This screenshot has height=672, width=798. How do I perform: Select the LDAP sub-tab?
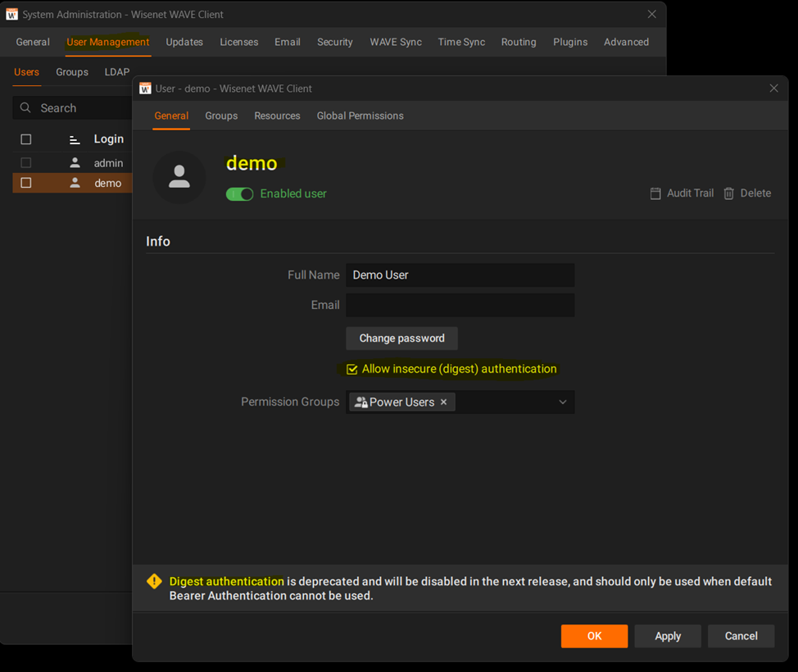coord(117,72)
